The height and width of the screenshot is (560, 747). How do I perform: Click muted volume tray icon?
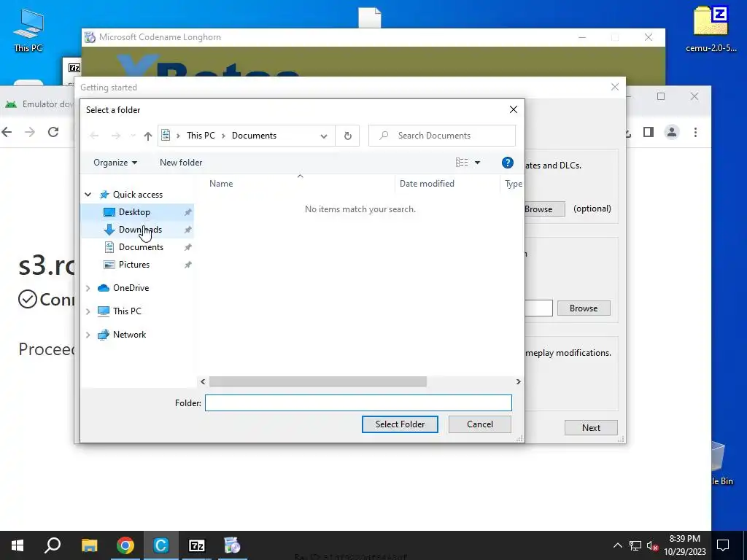point(653,545)
